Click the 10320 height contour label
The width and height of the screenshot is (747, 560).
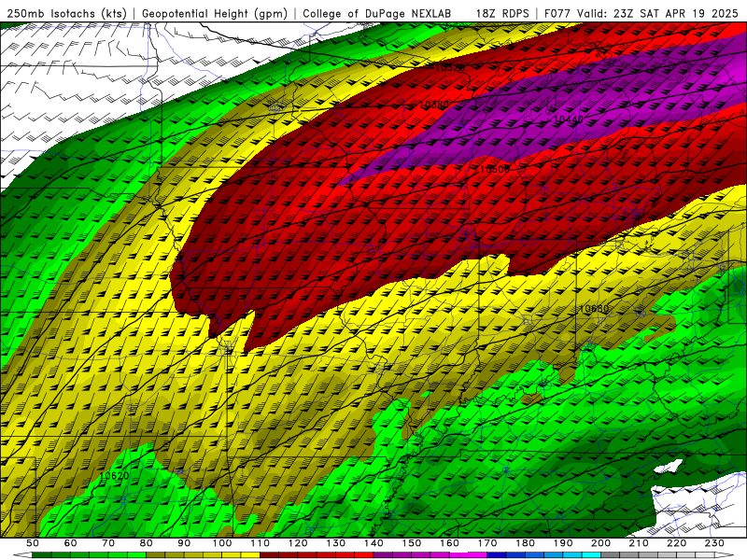[x=450, y=67]
